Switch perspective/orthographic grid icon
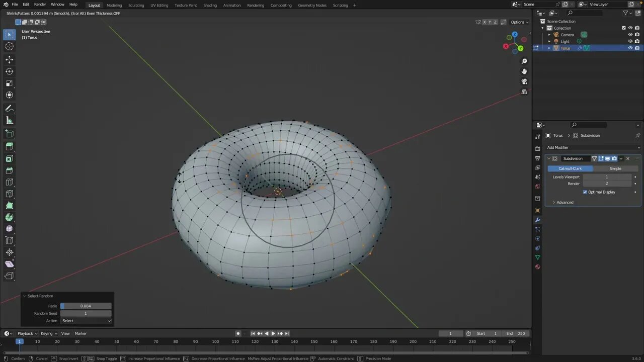 click(x=524, y=92)
